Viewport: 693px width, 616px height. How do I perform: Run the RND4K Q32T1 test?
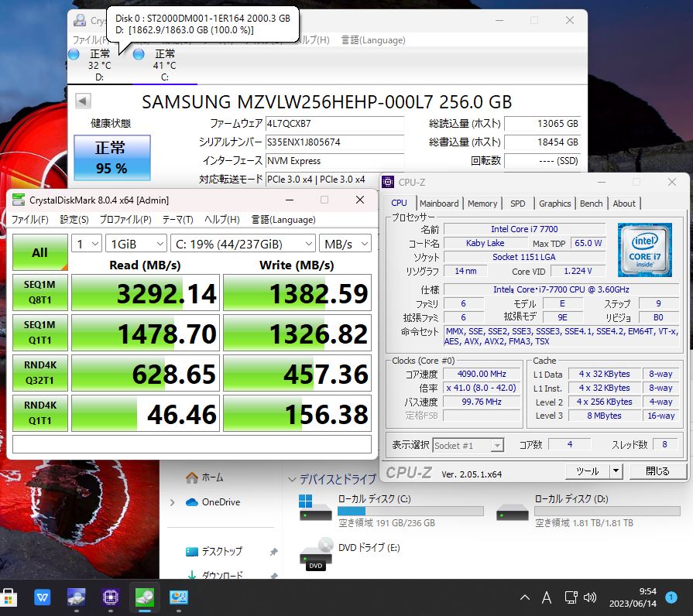(39, 373)
